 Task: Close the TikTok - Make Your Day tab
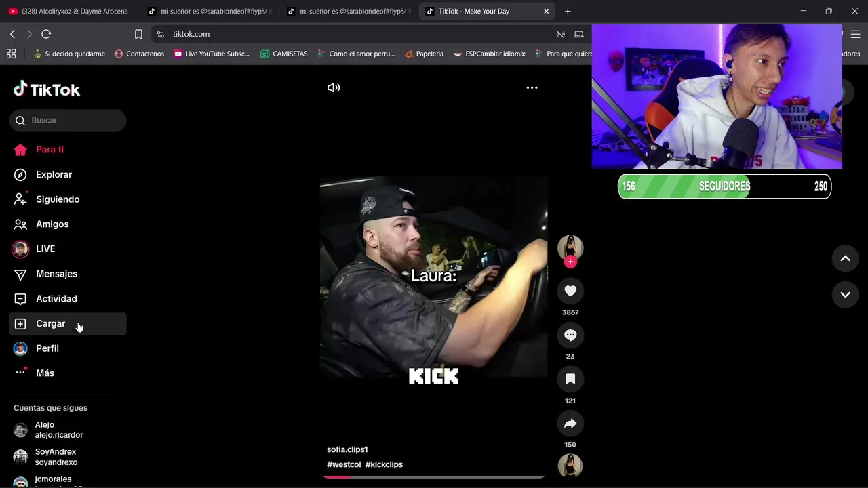pos(546,12)
